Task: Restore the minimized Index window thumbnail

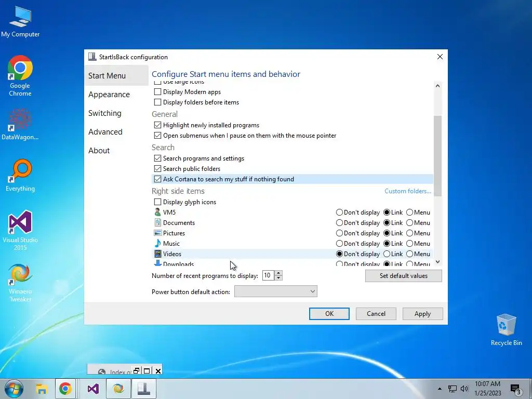Action: [137, 371]
